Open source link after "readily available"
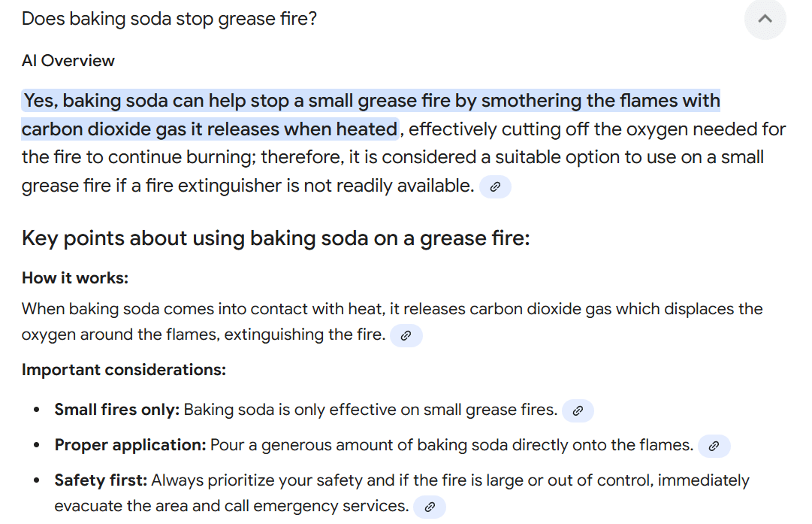Image resolution: width=812 pixels, height=524 pixels. pos(495,187)
